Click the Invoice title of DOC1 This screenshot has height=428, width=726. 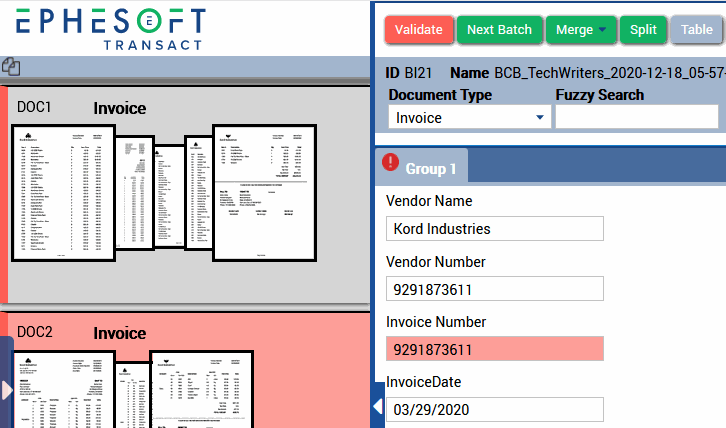pos(119,108)
